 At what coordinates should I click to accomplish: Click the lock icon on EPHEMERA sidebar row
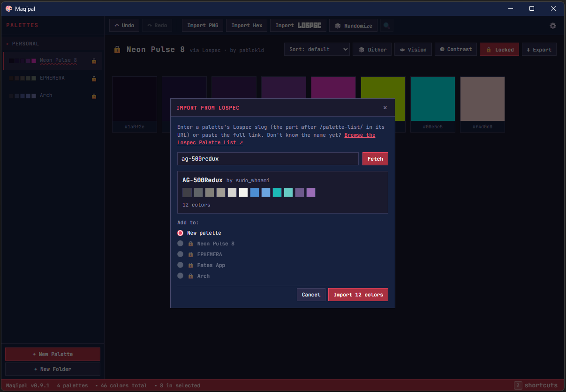click(94, 78)
